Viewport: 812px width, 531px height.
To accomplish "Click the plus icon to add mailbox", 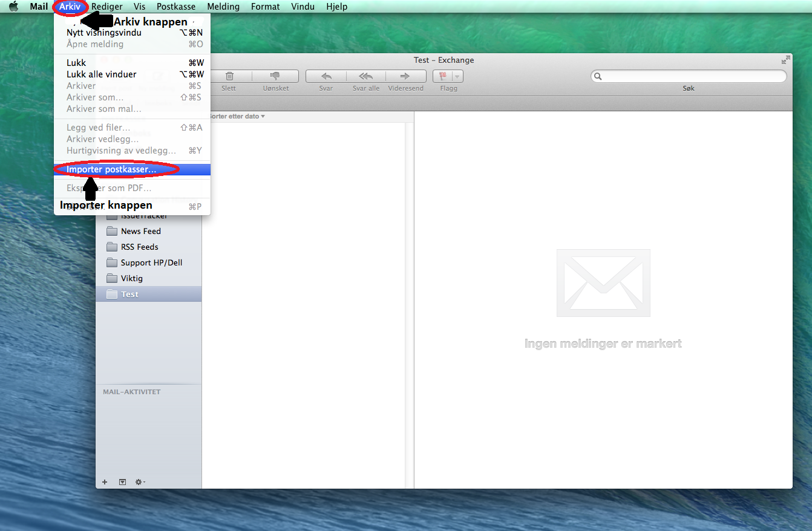I will (105, 482).
